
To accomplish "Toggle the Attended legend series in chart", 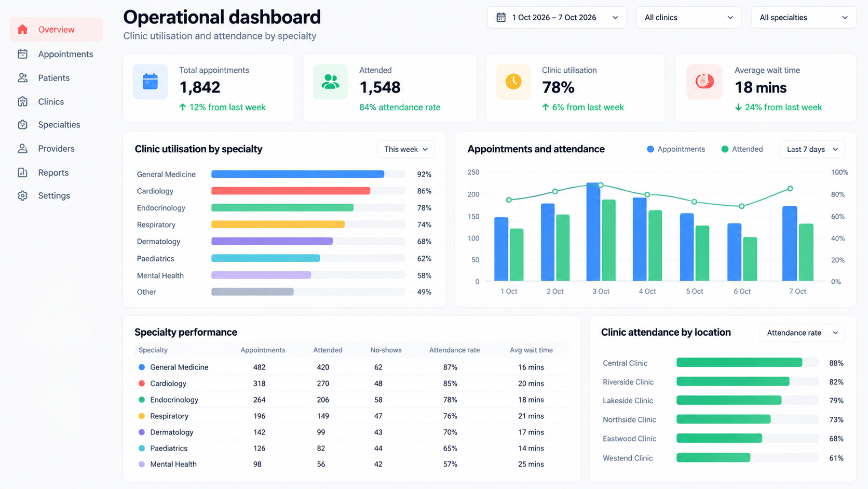I will click(x=742, y=149).
